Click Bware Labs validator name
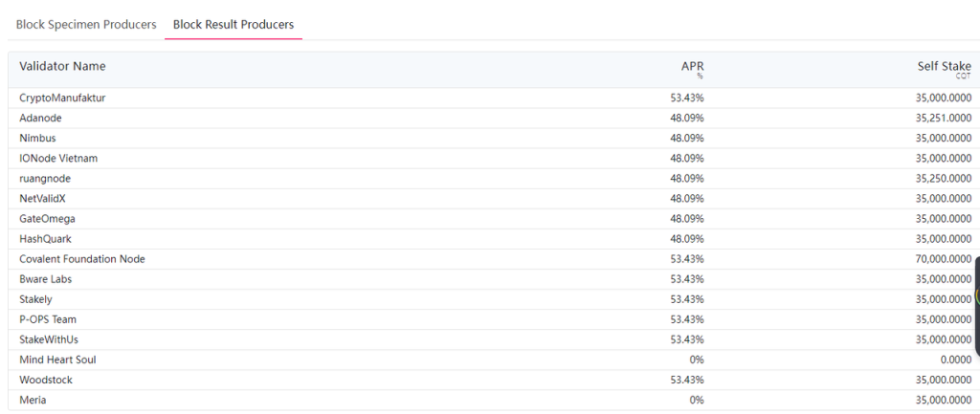 point(46,279)
